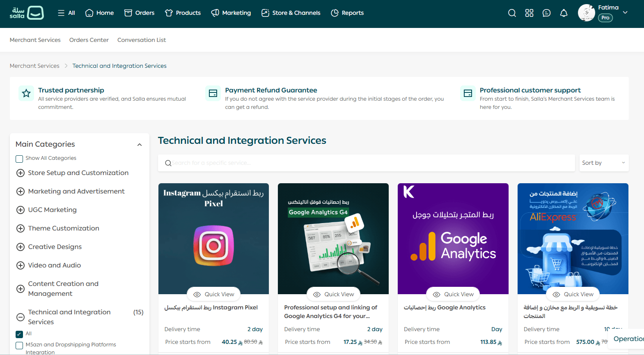Check the Show All Categories checkbox
644x355 pixels.
pyautogui.click(x=19, y=159)
